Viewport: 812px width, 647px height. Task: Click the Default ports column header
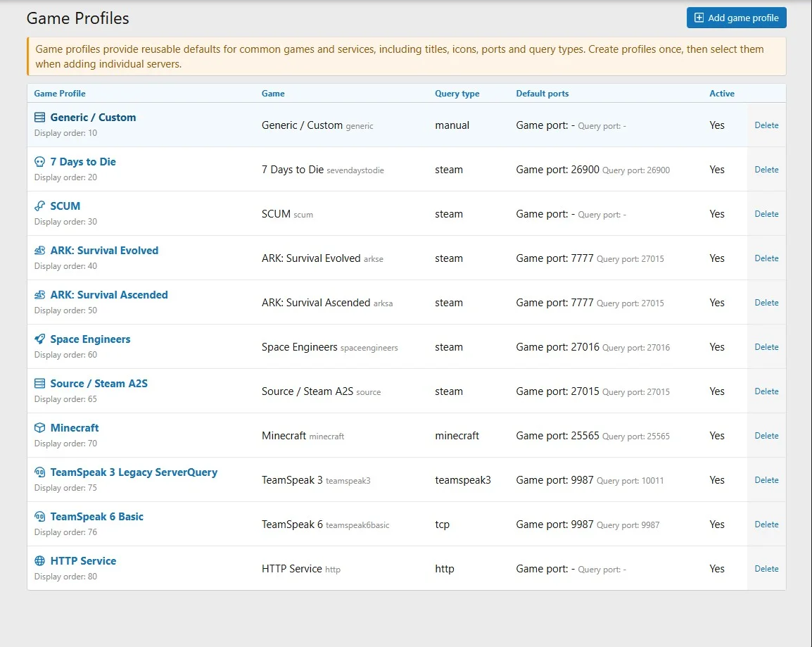tap(543, 93)
